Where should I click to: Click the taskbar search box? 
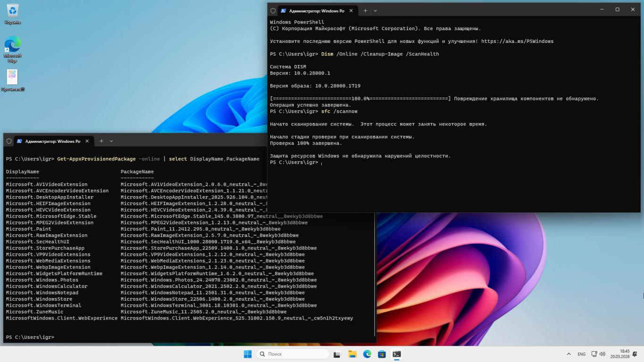coord(293,354)
